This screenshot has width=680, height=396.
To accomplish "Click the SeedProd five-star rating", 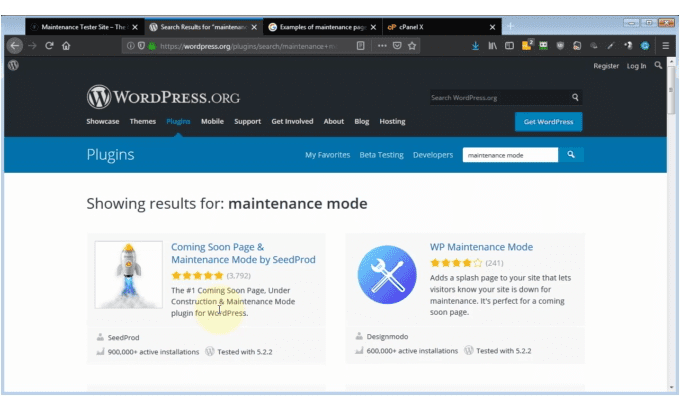I will pos(197,275).
